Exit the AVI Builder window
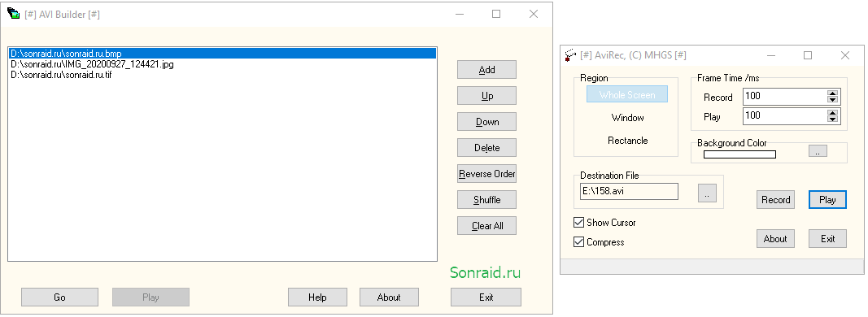The height and width of the screenshot is (317, 868). [486, 297]
